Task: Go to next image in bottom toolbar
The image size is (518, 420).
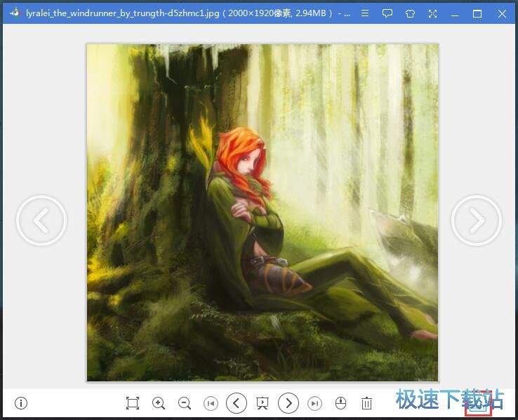Action: tap(288, 403)
